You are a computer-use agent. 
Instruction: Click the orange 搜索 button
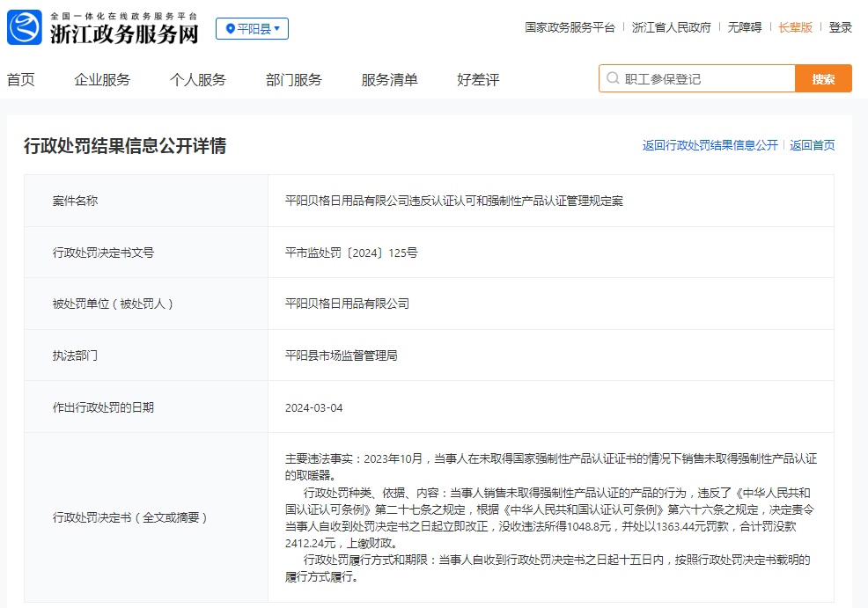[x=823, y=78]
